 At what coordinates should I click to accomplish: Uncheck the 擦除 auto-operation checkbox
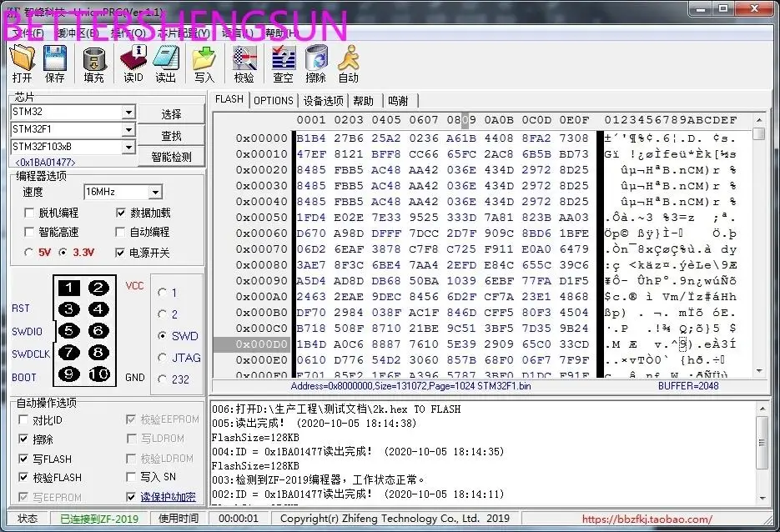[23, 439]
